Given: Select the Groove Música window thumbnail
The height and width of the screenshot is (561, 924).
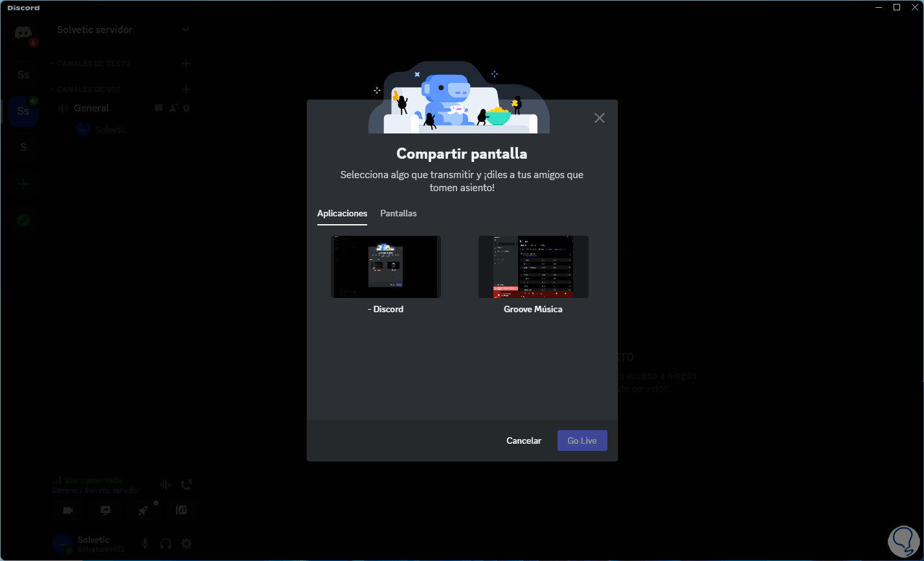Looking at the screenshot, I should 534,267.
